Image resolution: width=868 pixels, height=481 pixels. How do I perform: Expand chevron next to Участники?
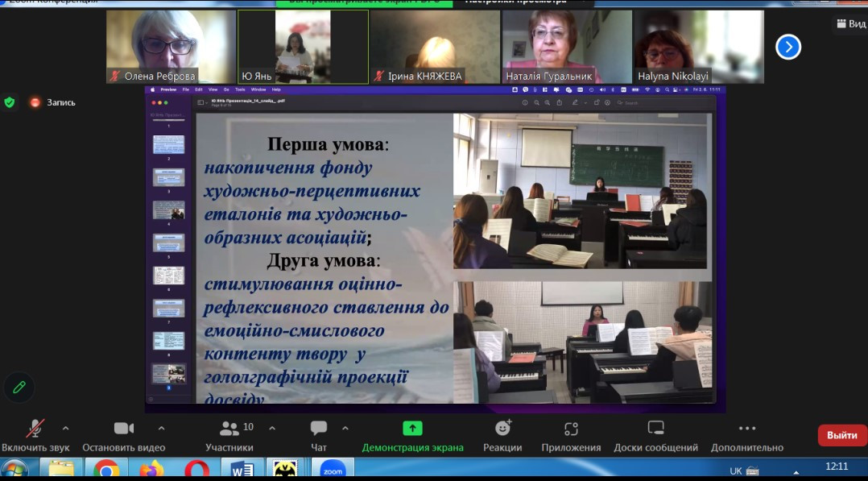click(272, 428)
